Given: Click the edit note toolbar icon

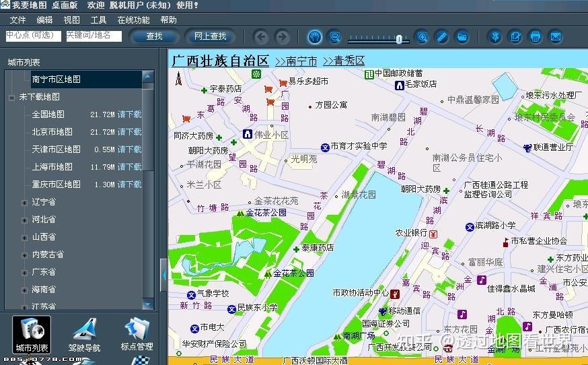Looking at the screenshot, I should pyautogui.click(x=515, y=37).
